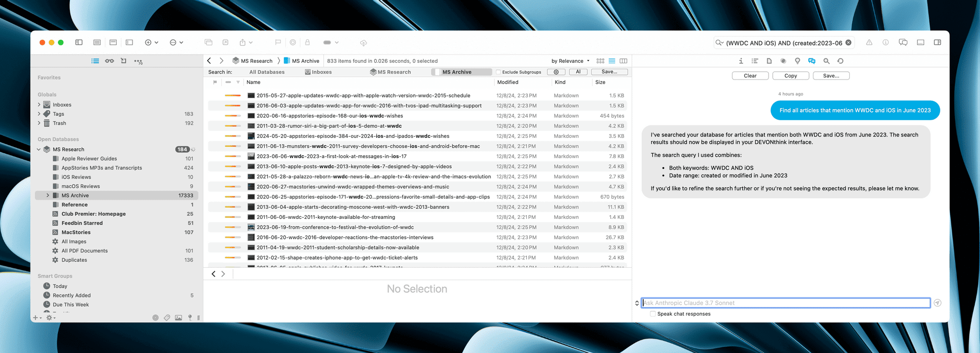Click the lock toolbar icon

[x=308, y=43]
